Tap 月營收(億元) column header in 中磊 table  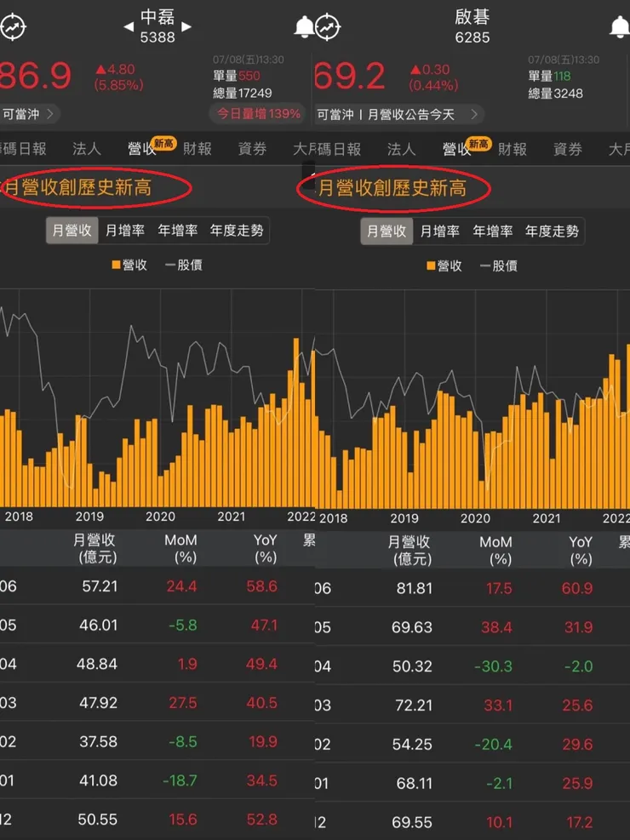[x=95, y=549]
